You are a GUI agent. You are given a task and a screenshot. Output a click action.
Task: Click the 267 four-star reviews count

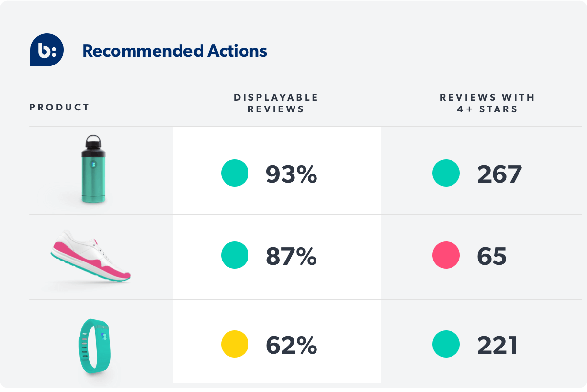tap(499, 174)
